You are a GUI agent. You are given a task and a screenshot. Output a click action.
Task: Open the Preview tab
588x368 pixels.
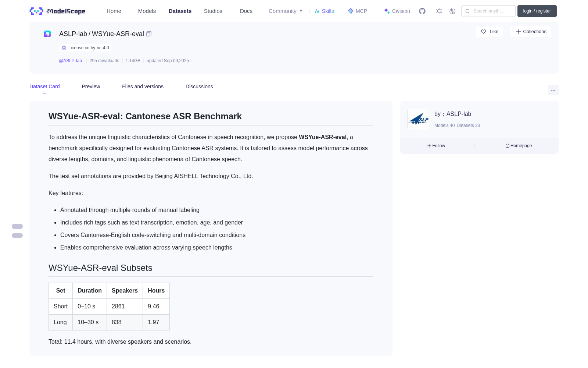tap(91, 86)
